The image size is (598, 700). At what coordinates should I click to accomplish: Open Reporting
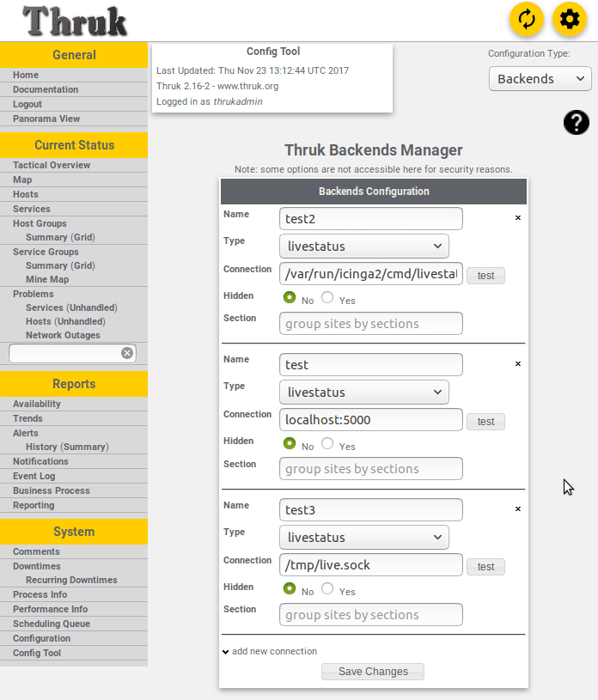point(34,505)
